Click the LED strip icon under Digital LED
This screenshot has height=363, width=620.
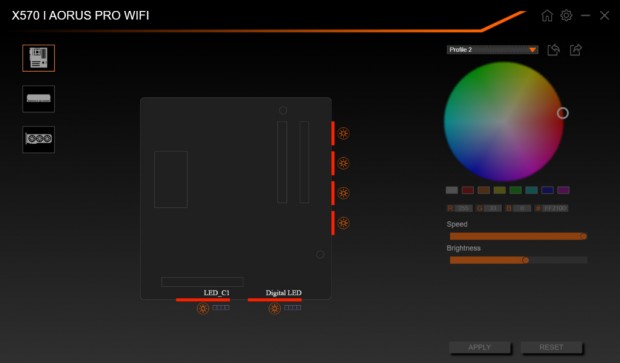pyautogui.click(x=293, y=308)
